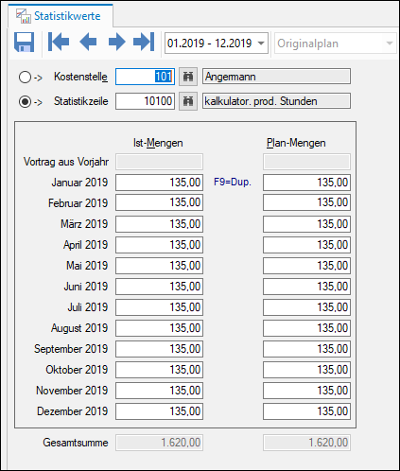
Task: Click the Ist-Mengen Gesamtsumme 1.620,00 field
Action: click(x=159, y=443)
